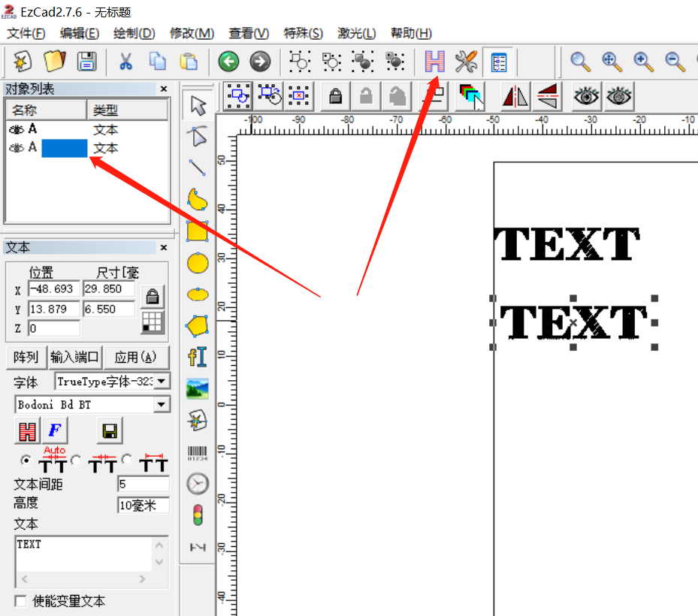Select the polygon drawing tool
The width and height of the screenshot is (698, 616).
(198, 326)
